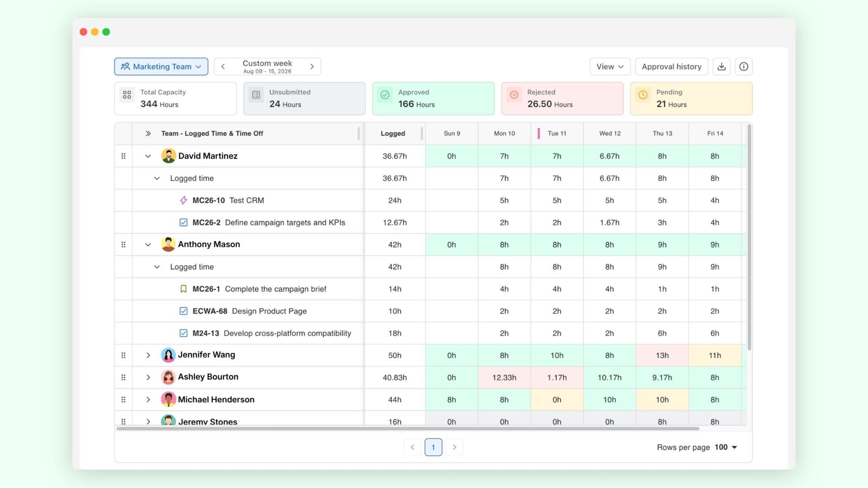
Task: Click the next page arrow
Action: [x=454, y=447]
